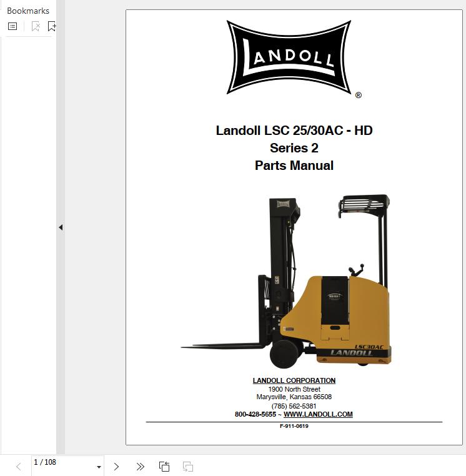Select the Marysville, Kansas 66508 text
Viewport: 466px width, 476px height.
(x=294, y=397)
